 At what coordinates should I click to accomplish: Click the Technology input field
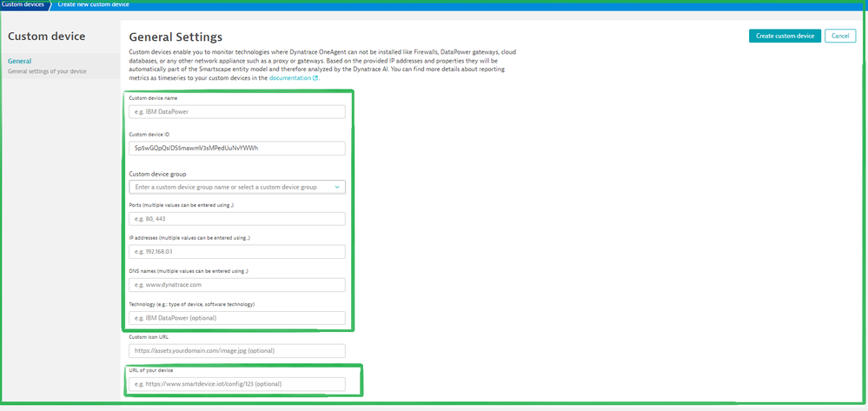pyautogui.click(x=236, y=318)
